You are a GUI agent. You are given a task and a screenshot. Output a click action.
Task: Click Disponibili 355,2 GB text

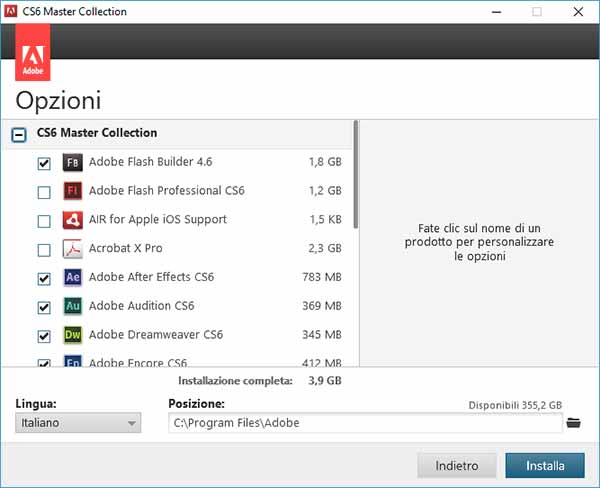(515, 405)
